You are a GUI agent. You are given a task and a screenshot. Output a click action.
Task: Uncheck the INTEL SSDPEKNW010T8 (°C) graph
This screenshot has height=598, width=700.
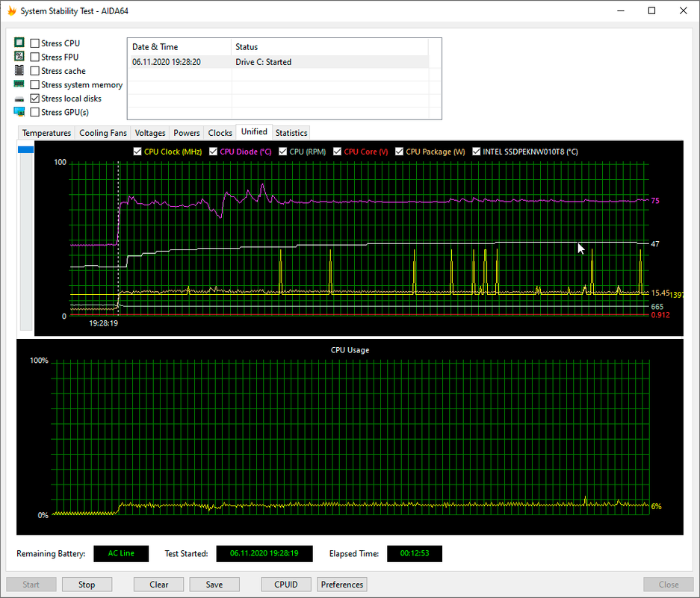pos(477,152)
